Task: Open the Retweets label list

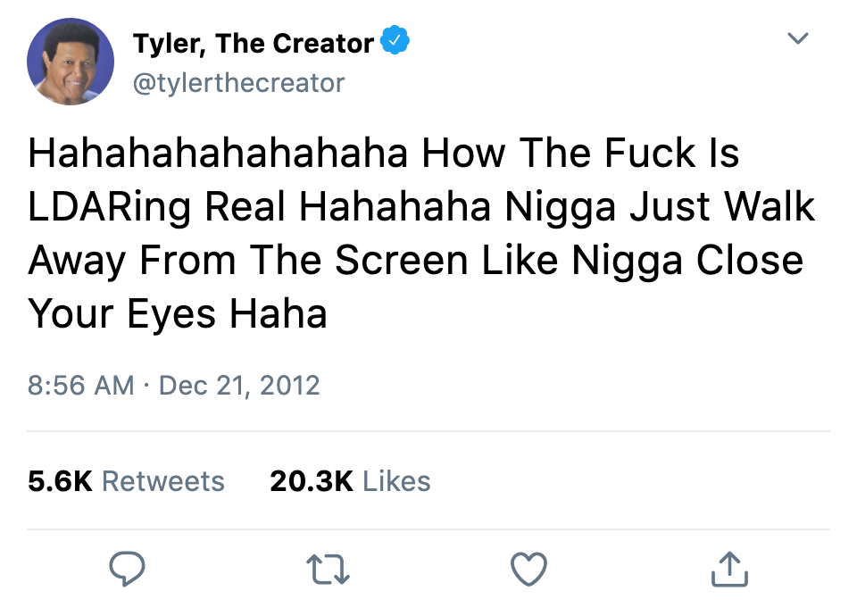Action: tap(163, 481)
